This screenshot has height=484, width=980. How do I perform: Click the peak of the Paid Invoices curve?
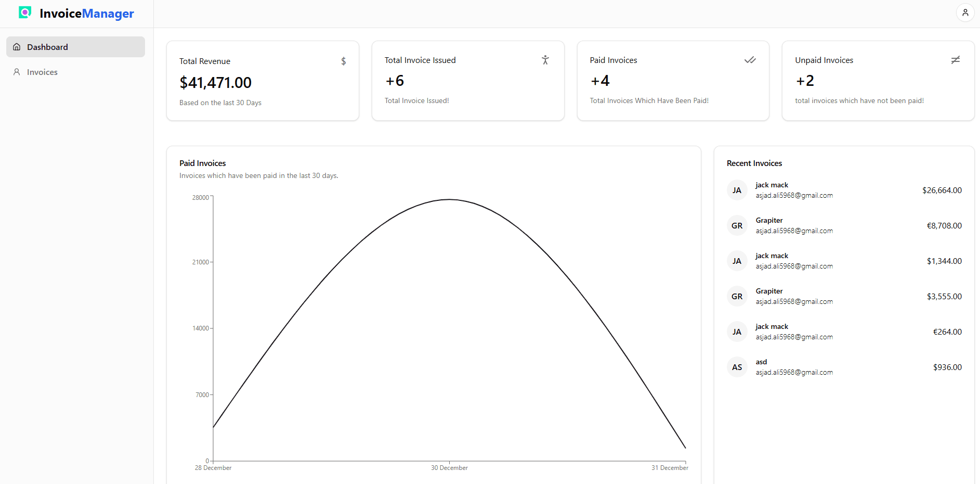[x=449, y=199]
